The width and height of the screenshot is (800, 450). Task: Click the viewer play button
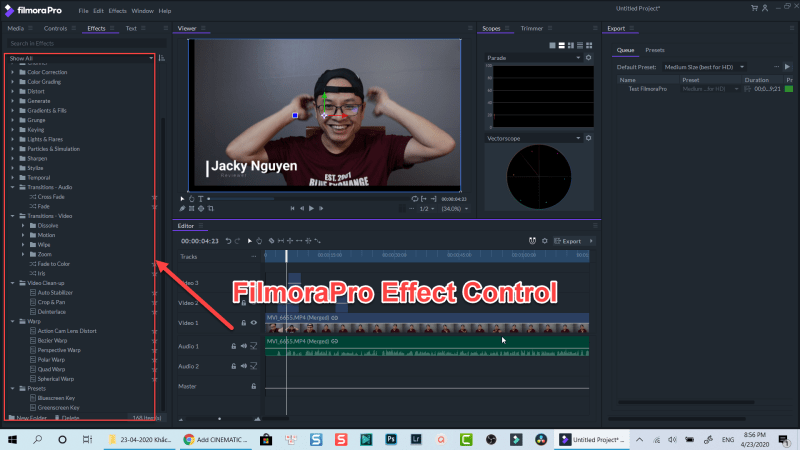pos(311,208)
